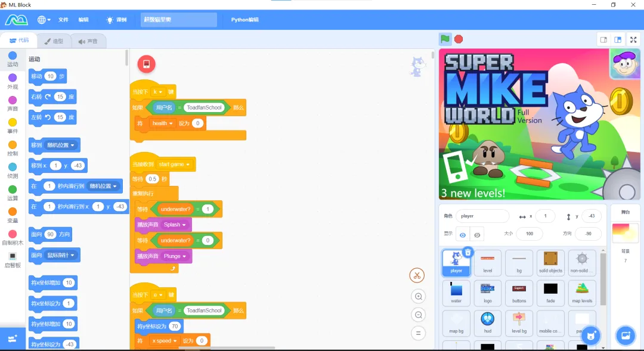Select the 事件 block category

coord(13,126)
